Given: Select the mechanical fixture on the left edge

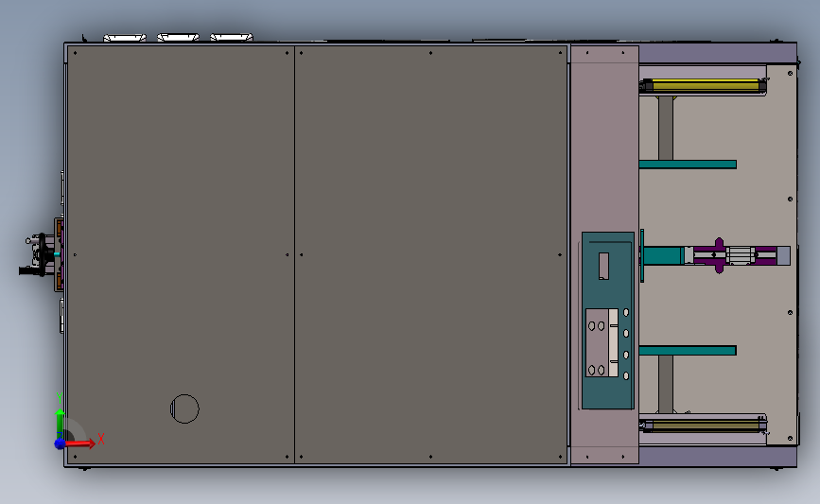Looking at the screenshot, I should point(42,255).
